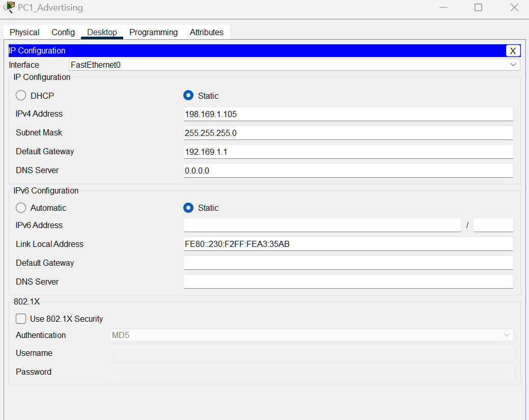Switch to the Config tab
Viewport: 529px width, 420px height.
(x=63, y=33)
